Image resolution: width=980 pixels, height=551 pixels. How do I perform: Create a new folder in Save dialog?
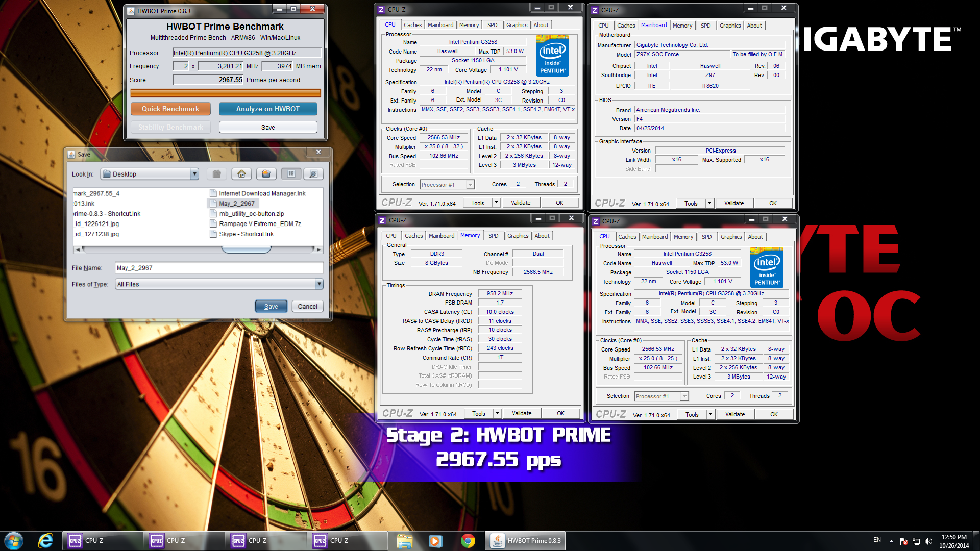(266, 174)
